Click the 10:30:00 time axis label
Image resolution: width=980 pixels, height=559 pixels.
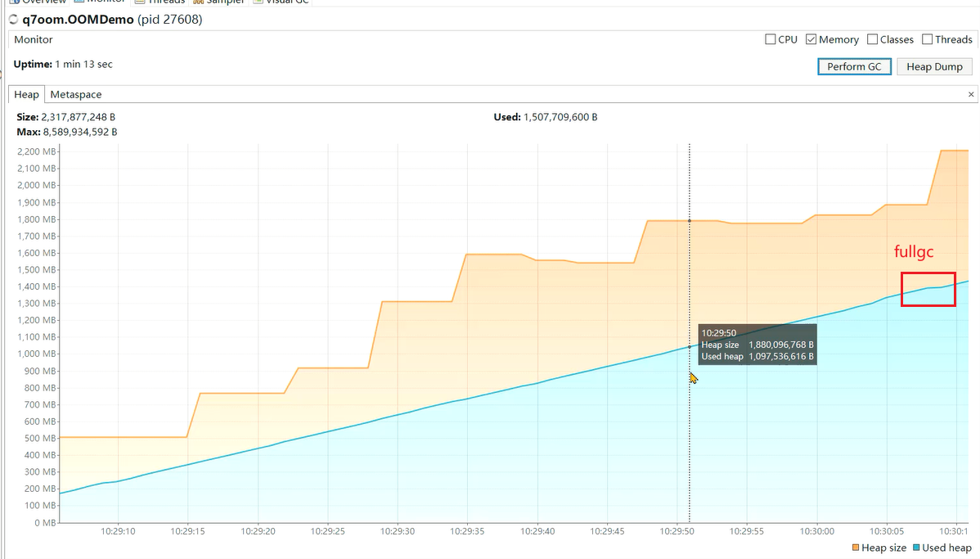[x=817, y=530]
